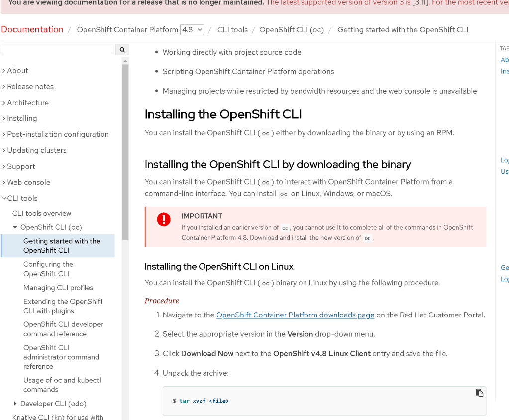Click OpenShift Container Platform breadcrumb
The image size is (509, 420).
click(x=127, y=30)
